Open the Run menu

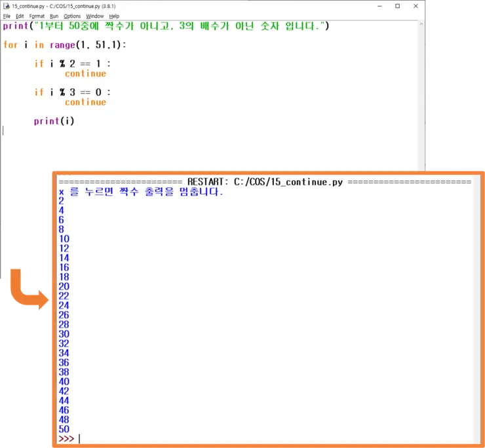tap(54, 16)
